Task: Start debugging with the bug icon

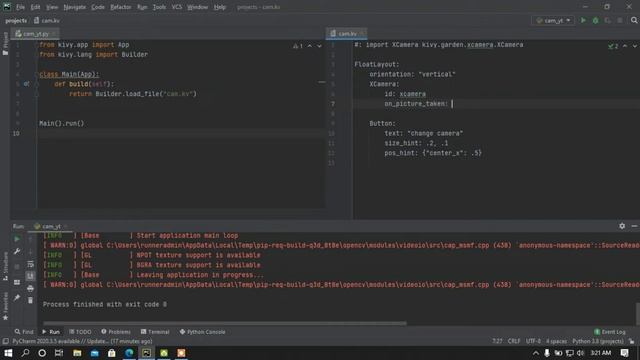Action: (595, 20)
